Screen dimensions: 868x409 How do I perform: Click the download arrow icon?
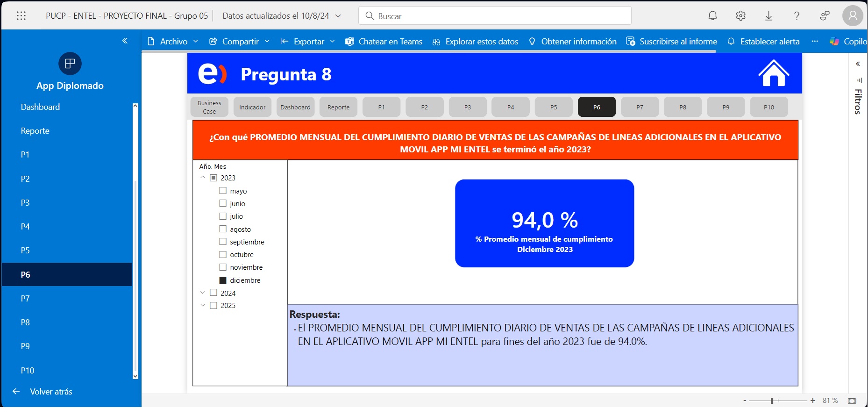(x=768, y=15)
